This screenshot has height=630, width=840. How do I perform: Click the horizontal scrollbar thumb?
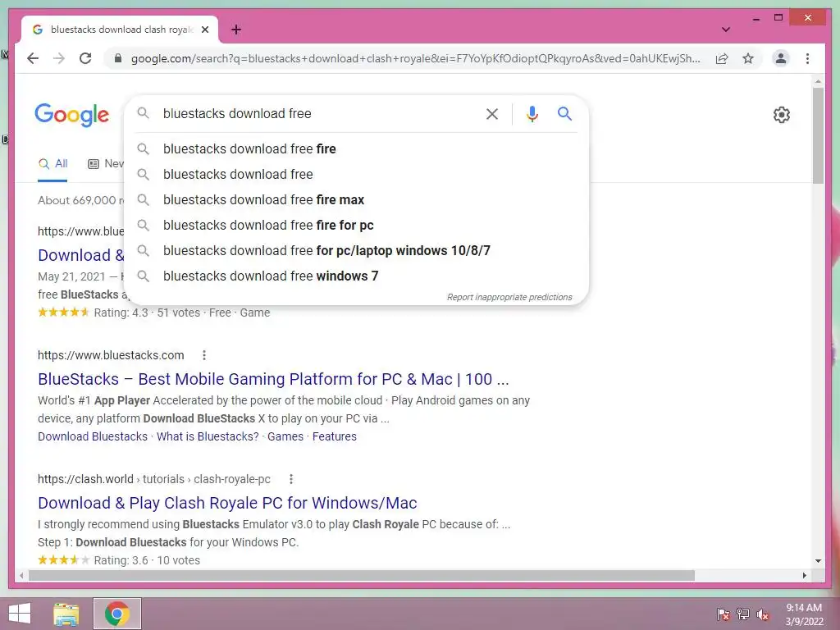pyautogui.click(x=362, y=575)
